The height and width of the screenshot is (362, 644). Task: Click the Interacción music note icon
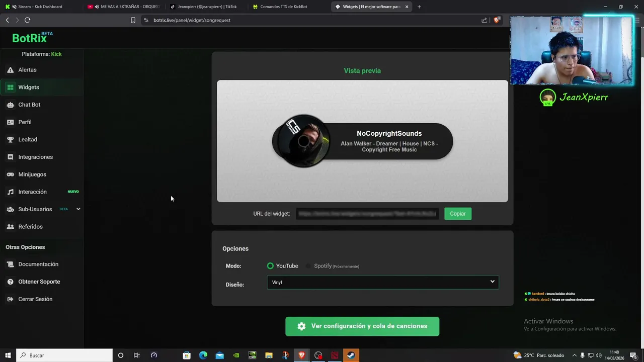click(x=10, y=192)
